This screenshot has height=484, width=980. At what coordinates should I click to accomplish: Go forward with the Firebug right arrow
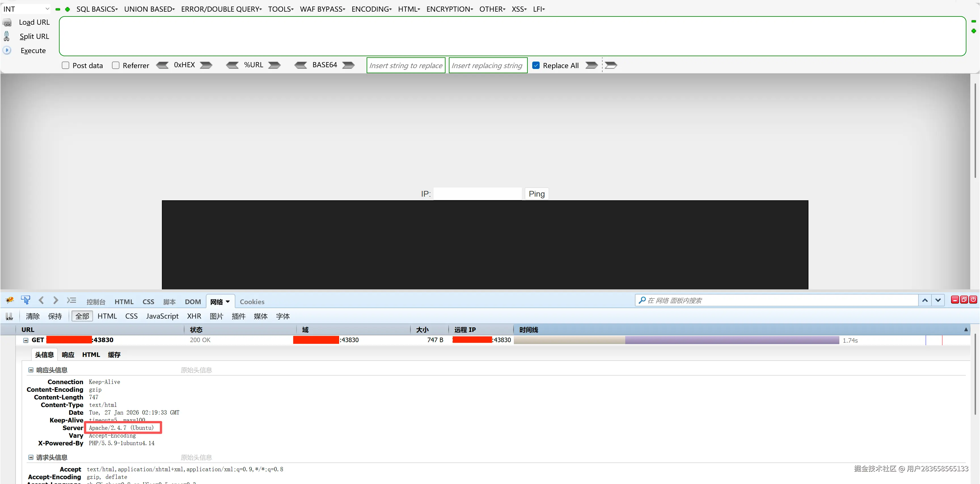point(56,300)
